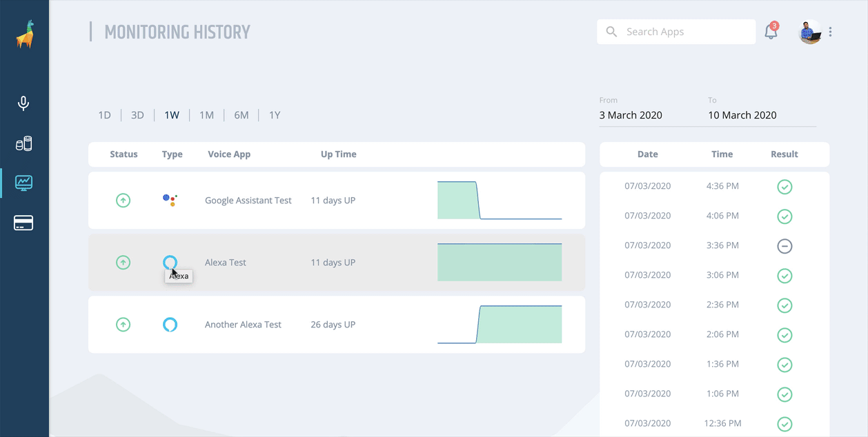Click the 2:06 PM result check icon
The height and width of the screenshot is (437, 868).
pos(785,335)
